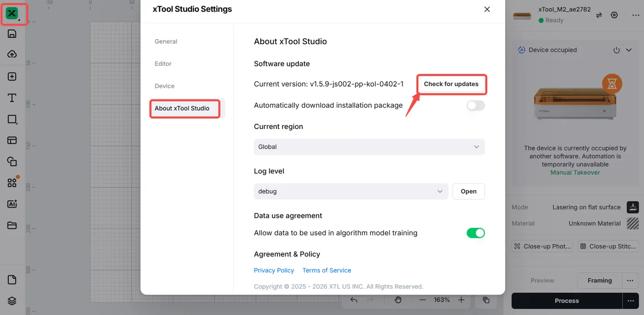This screenshot has width=644, height=315.
Task: Open the AI image tool
Action: [12, 204]
